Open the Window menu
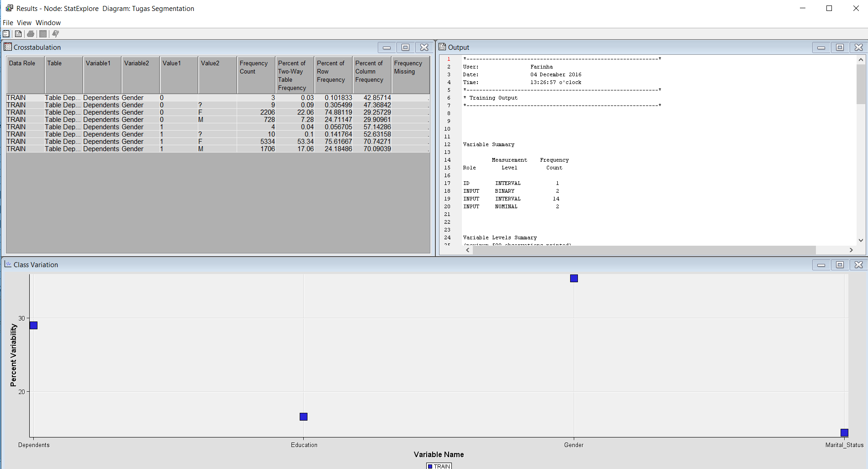This screenshot has width=868, height=469. click(48, 23)
